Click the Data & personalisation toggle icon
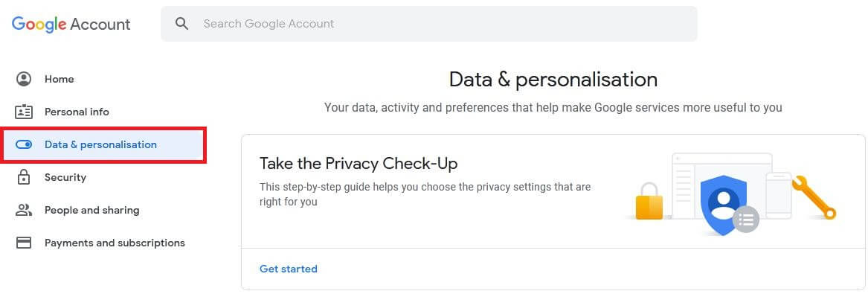 point(24,144)
